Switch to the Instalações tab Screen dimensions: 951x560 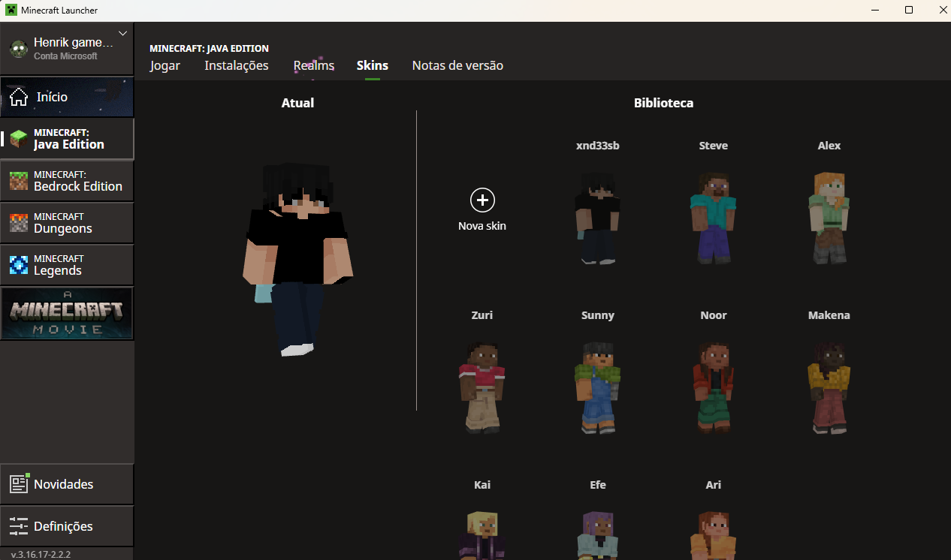237,65
